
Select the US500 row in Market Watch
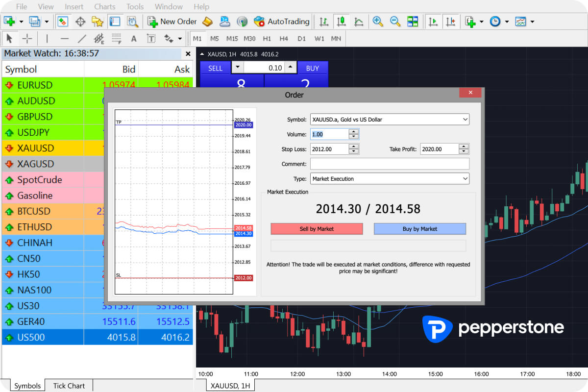(x=98, y=337)
